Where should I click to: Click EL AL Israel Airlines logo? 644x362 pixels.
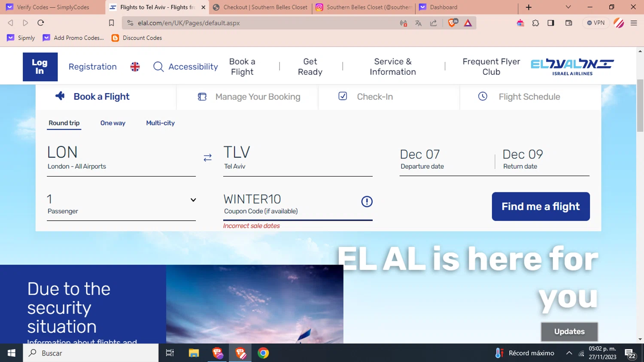pos(572,67)
